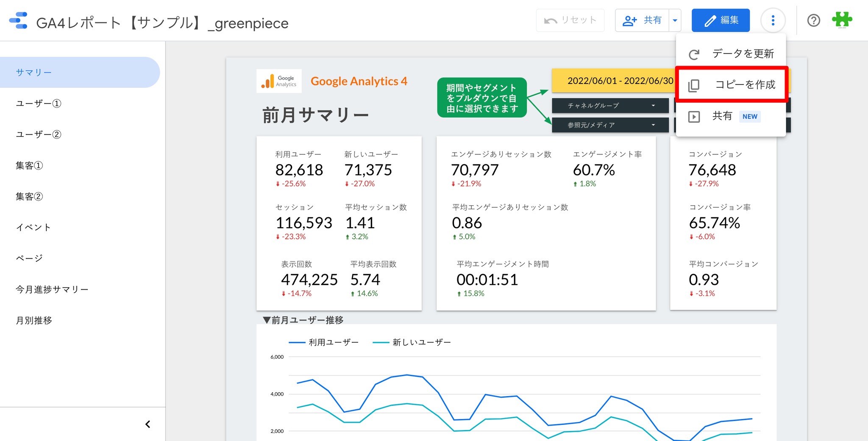Select 共有 NEW menu entry
Screen dimensions: 868x441
coord(731,116)
